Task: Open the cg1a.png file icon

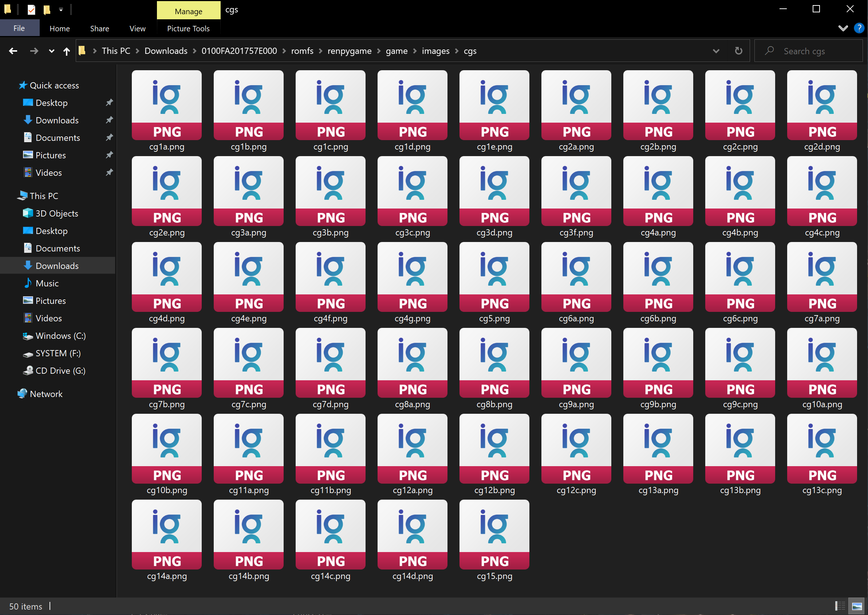Action: 167,105
